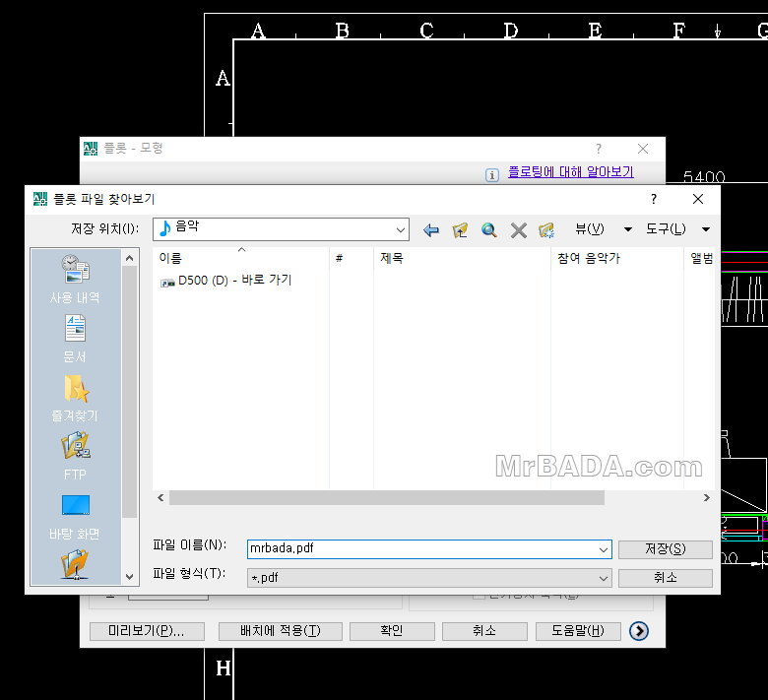Go back using the blue arrow icon

(431, 229)
